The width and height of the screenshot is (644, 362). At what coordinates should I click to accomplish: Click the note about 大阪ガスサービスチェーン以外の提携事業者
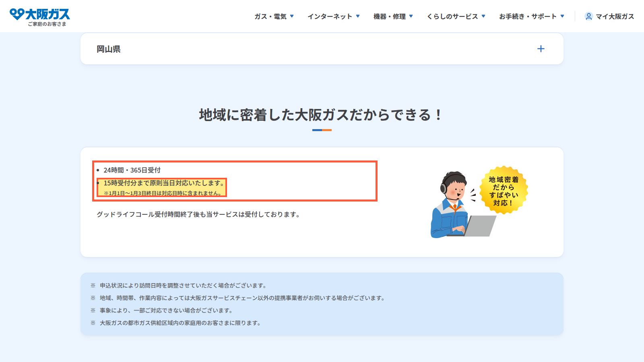(x=243, y=298)
